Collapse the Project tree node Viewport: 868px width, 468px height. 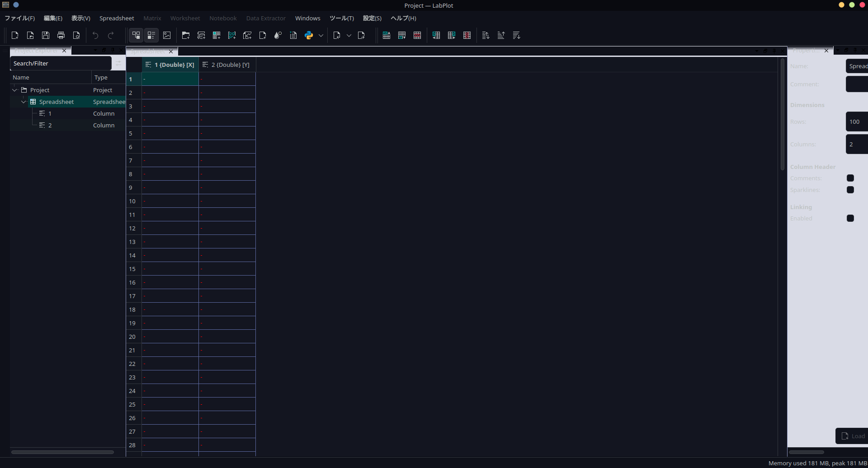[x=15, y=90]
